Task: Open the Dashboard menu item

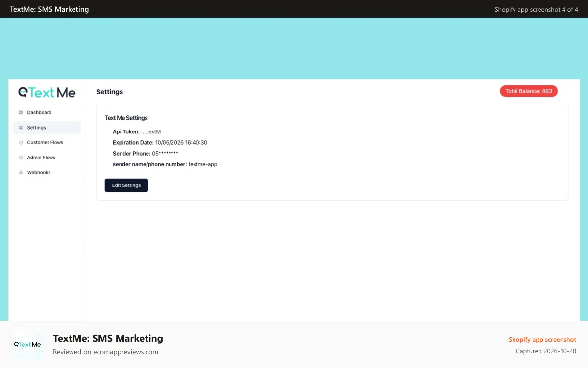Action: pos(47,112)
